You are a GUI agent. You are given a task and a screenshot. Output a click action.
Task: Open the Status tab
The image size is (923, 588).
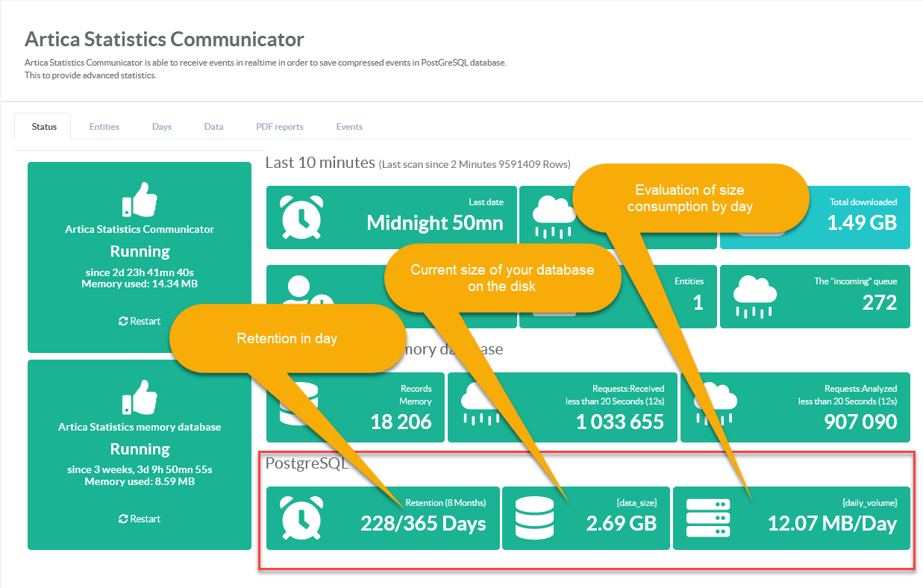(x=44, y=127)
